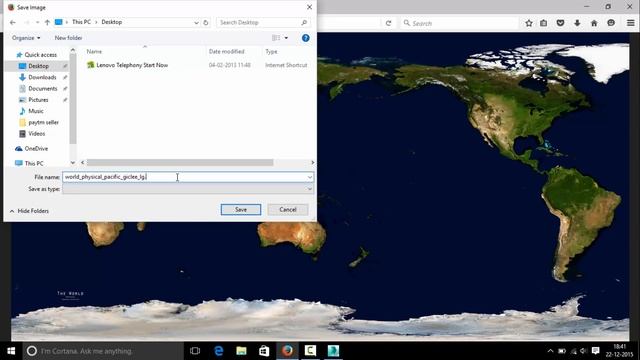
Task: Go to Firefox Home icon
Action: click(x=594, y=23)
